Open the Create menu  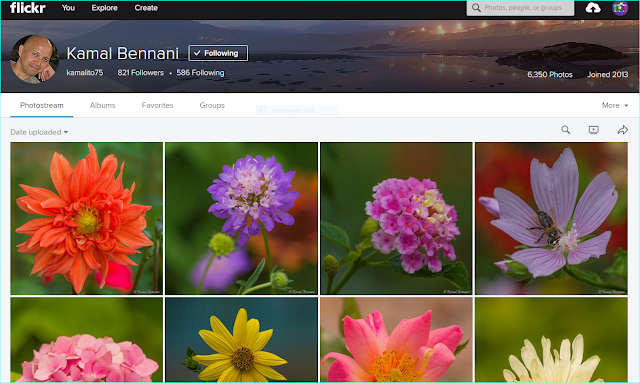146,8
